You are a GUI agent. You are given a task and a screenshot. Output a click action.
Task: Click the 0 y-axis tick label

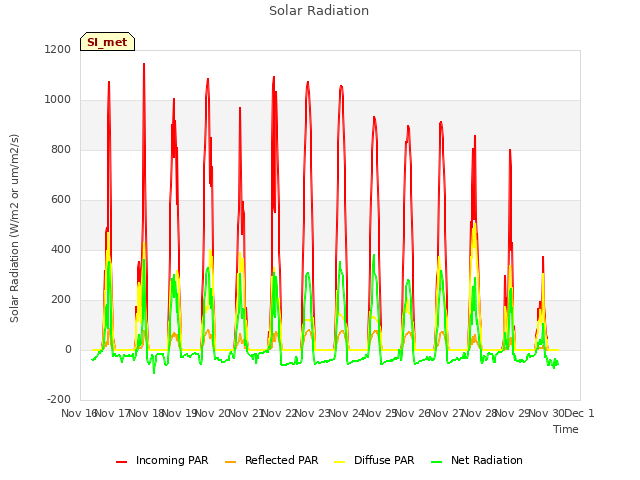(x=68, y=349)
